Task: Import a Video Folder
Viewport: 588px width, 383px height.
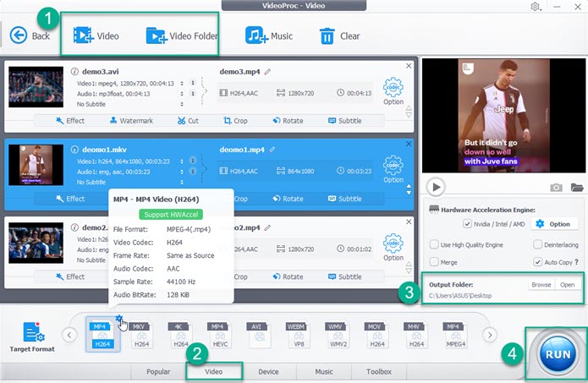Action: [182, 36]
